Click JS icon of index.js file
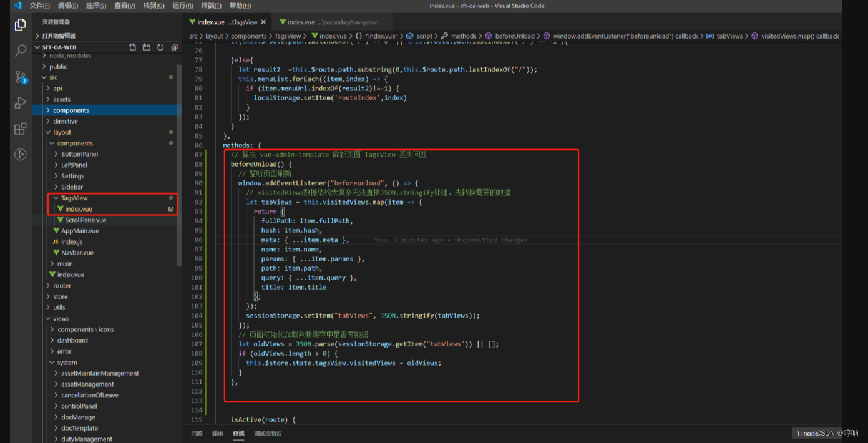The width and height of the screenshot is (868, 443). pos(56,242)
